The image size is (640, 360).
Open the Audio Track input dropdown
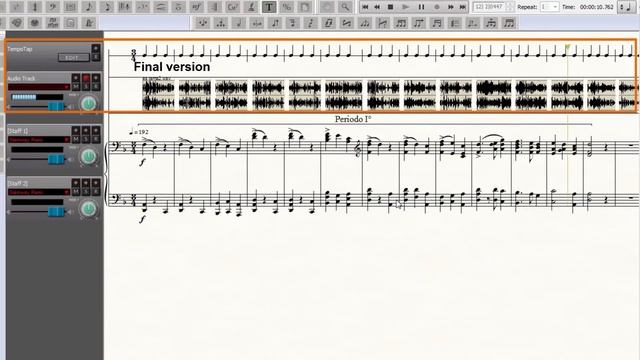tap(39, 87)
